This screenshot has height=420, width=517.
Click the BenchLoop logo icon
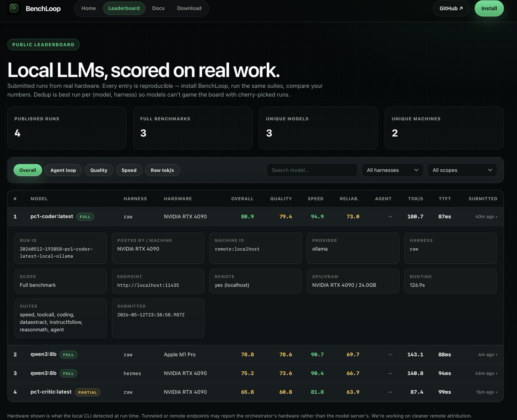pyautogui.click(x=14, y=9)
